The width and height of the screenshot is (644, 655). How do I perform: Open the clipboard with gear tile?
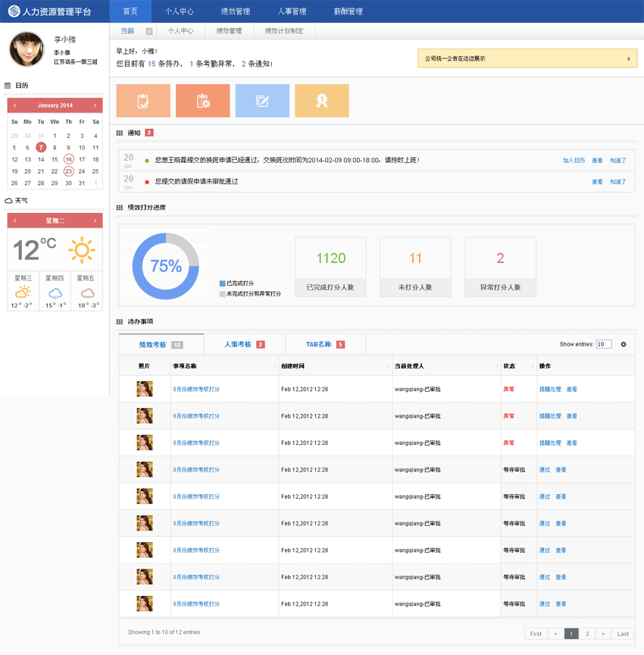[202, 101]
